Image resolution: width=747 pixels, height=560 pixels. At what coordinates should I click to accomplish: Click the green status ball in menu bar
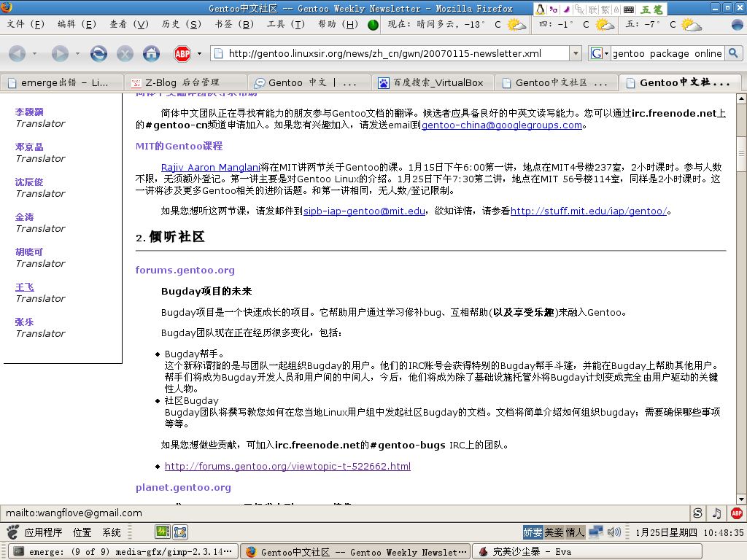click(373, 25)
